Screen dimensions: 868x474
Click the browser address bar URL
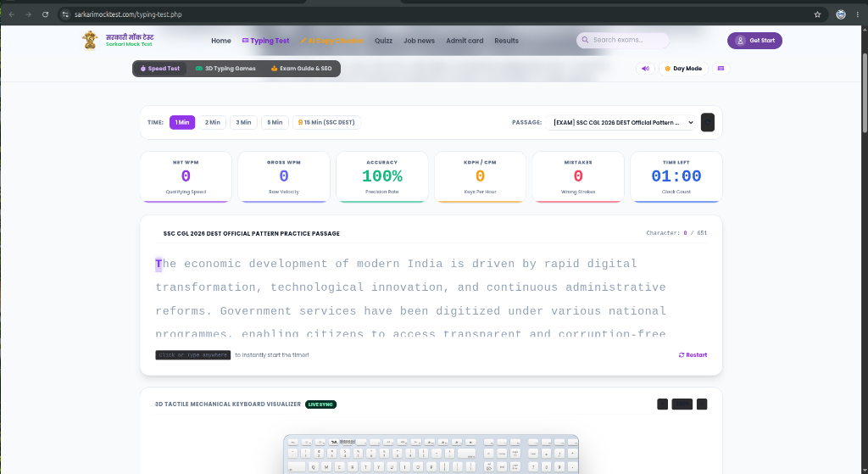coord(129,14)
